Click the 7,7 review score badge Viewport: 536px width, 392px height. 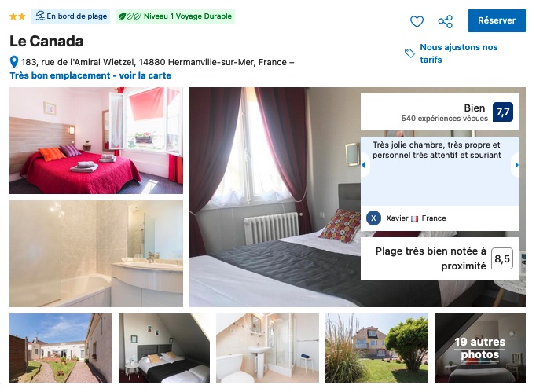click(x=503, y=112)
